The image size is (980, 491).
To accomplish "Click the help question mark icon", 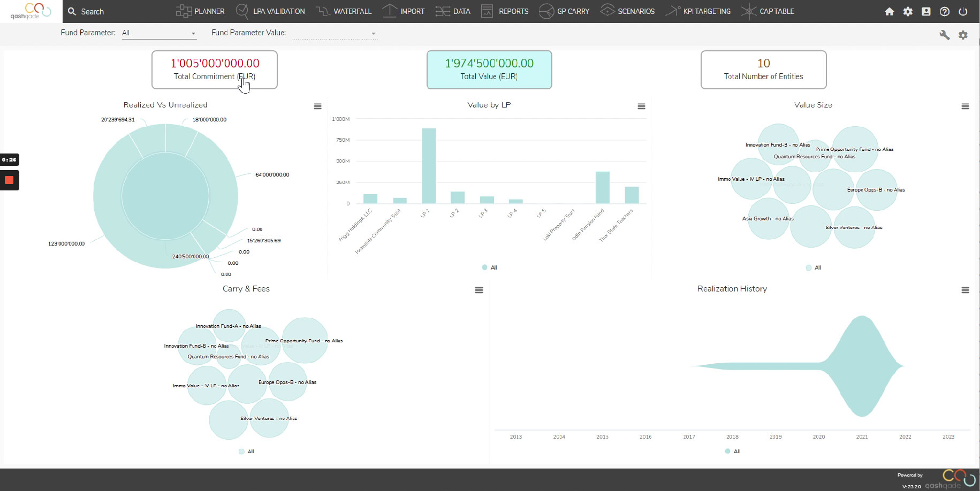I will pos(945,11).
